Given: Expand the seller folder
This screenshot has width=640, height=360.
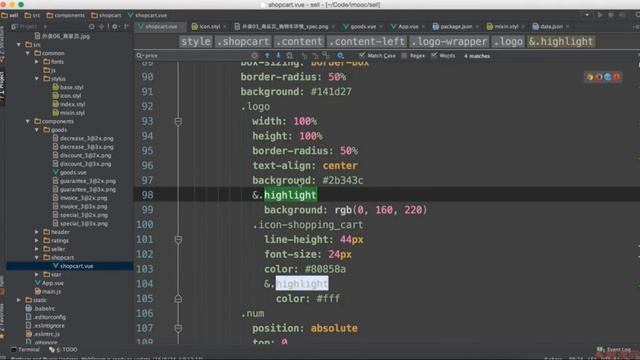Looking at the screenshot, I should 37,249.
